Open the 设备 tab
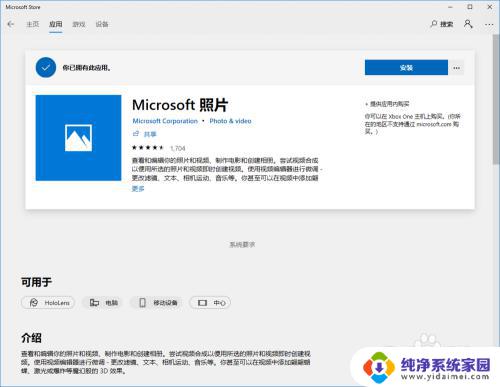 click(x=102, y=24)
